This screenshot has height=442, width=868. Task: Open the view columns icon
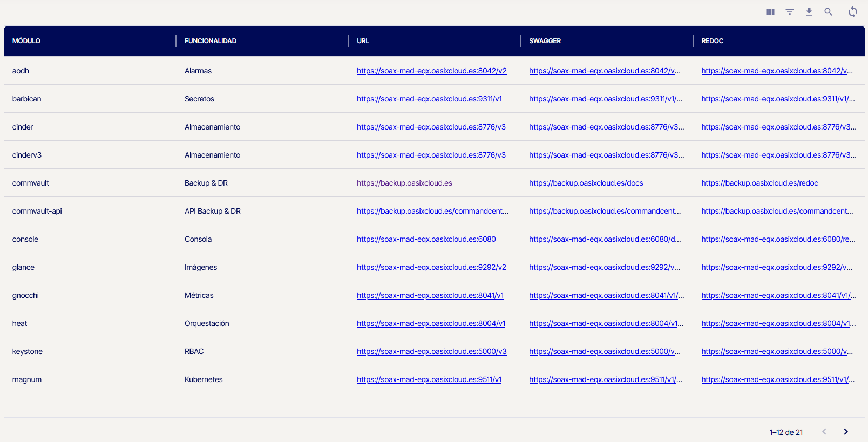click(x=770, y=12)
